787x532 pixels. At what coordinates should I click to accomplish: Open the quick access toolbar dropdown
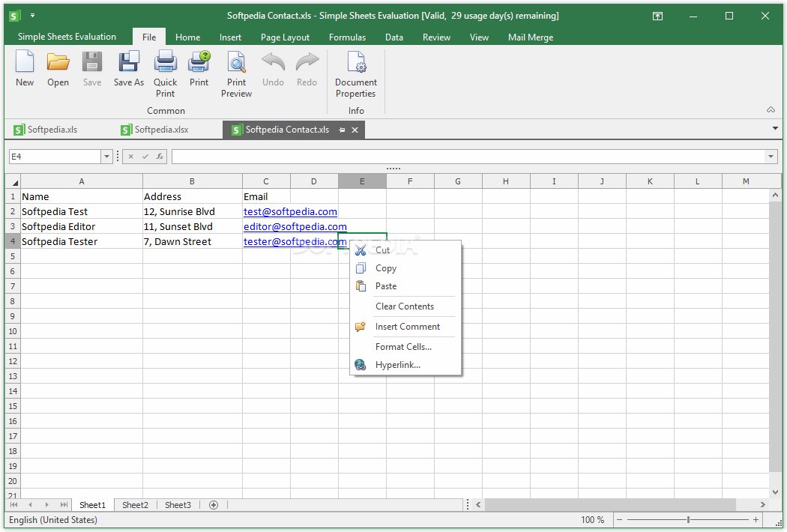point(32,16)
